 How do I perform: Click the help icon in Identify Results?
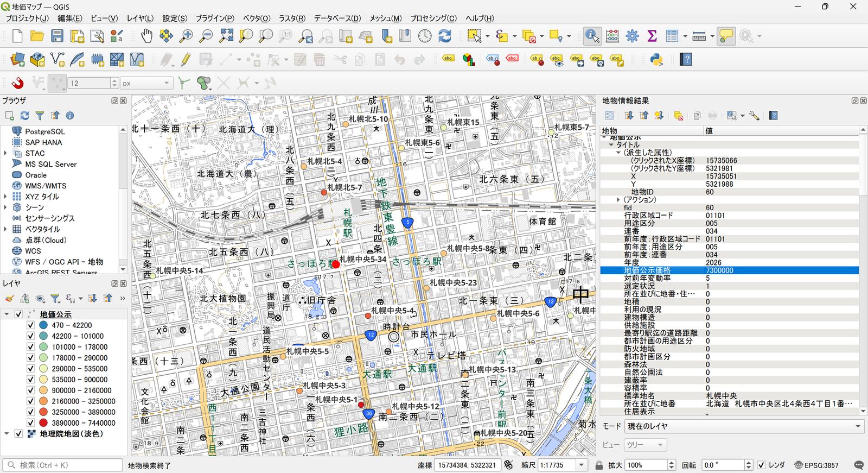tap(774, 115)
